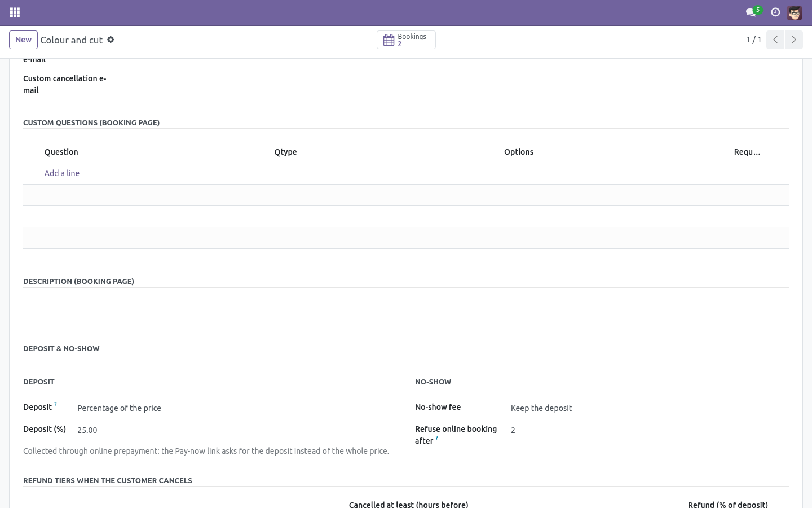Click the Bookings calendar stat button
Viewport: 812px width, 508px height.
[406, 40]
